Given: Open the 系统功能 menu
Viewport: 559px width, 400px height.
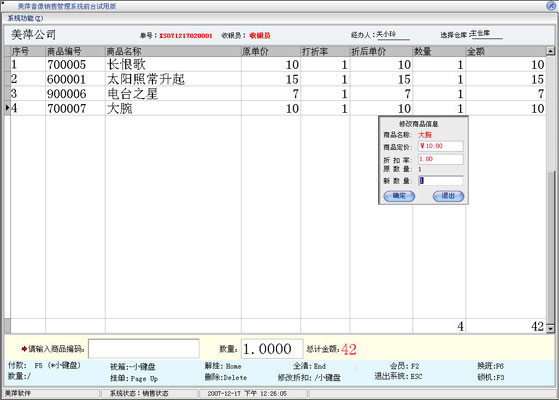Looking at the screenshot, I should click(x=25, y=18).
